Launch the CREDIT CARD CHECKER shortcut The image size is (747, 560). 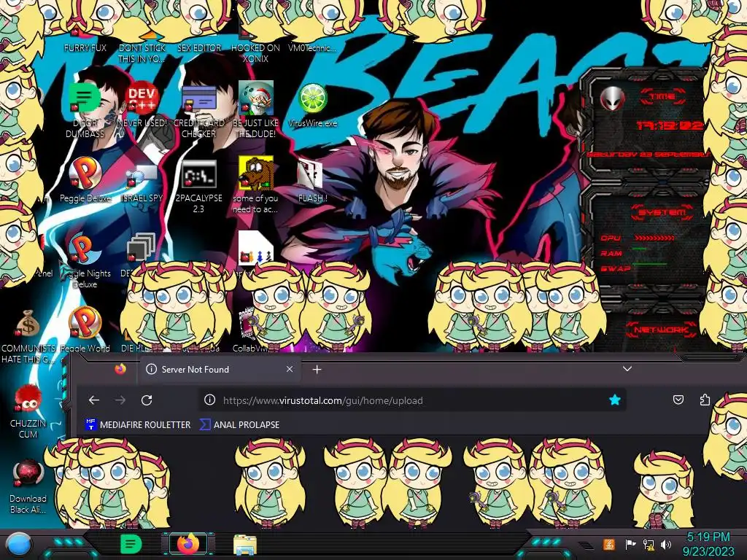click(x=198, y=98)
